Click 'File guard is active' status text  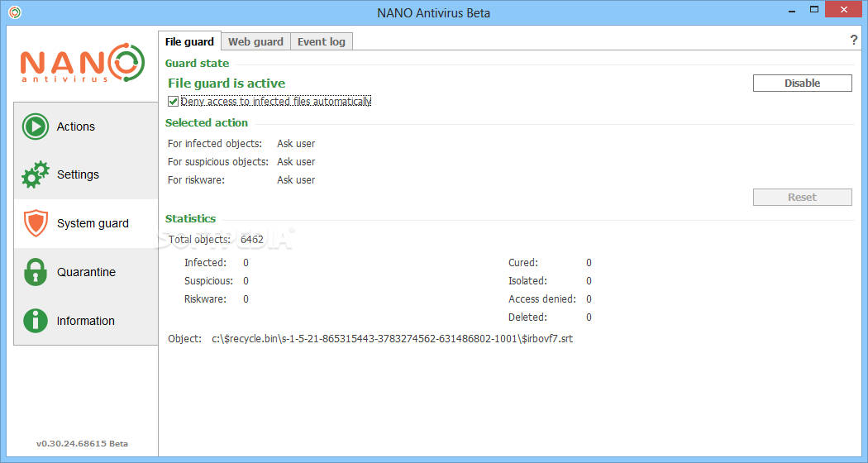[227, 83]
